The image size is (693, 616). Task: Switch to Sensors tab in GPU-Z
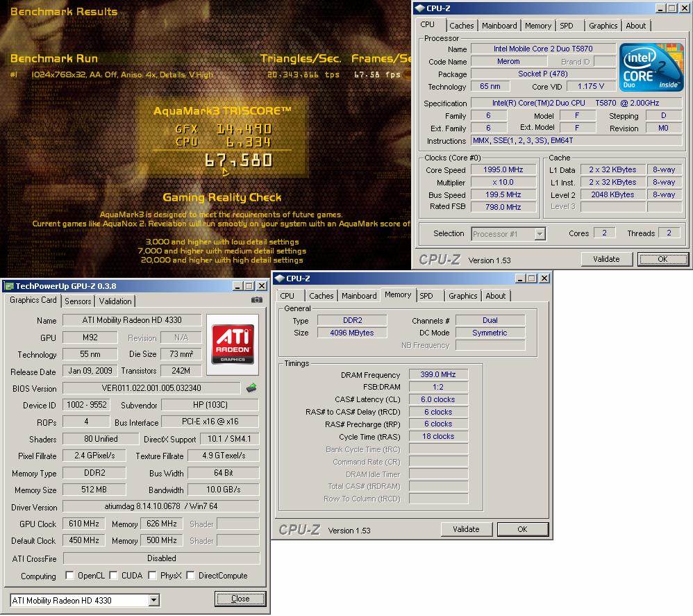pos(78,301)
